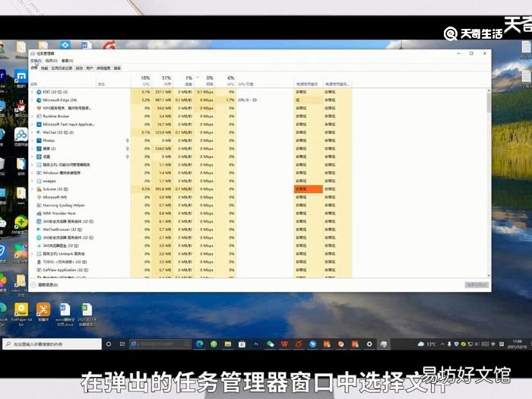
Task: Click the 设置 process gear icon
Action: pyautogui.click(x=39, y=157)
